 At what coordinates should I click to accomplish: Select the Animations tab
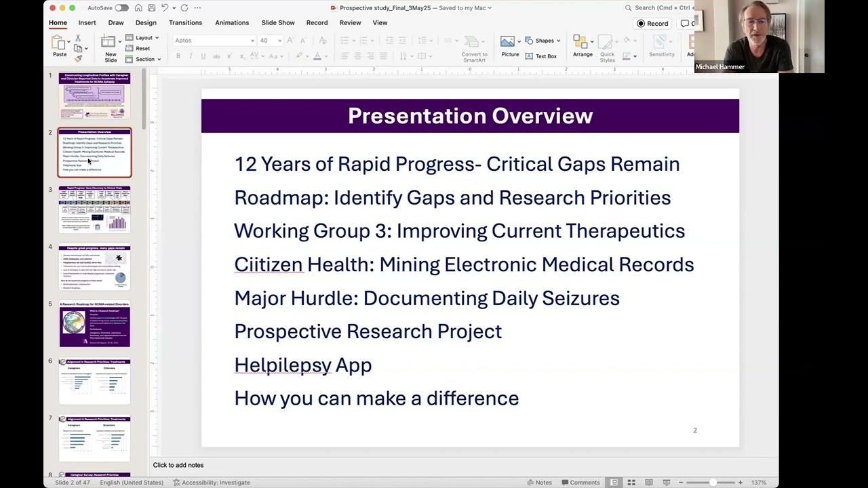[232, 22]
